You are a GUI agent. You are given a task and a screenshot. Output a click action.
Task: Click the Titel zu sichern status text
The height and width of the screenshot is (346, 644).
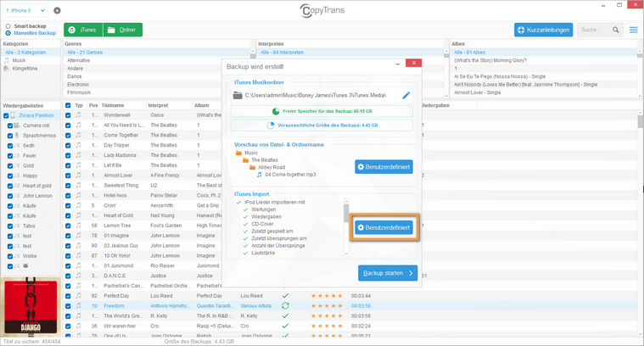point(31,342)
